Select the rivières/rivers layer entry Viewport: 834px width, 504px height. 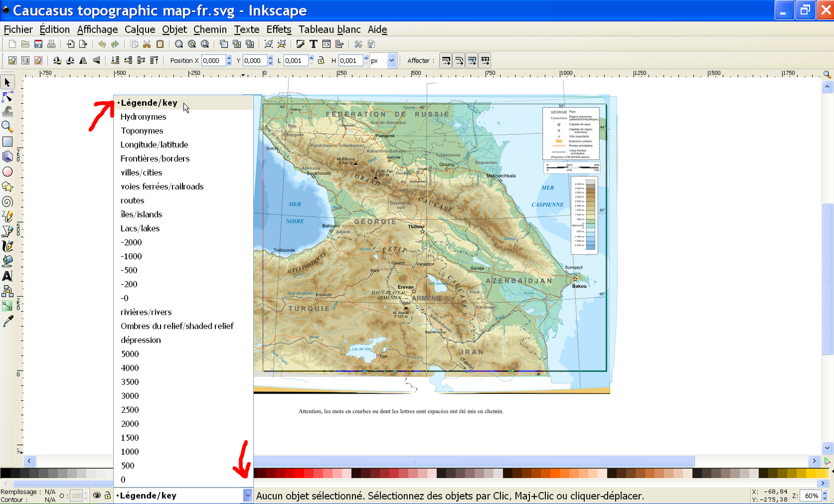tap(146, 312)
